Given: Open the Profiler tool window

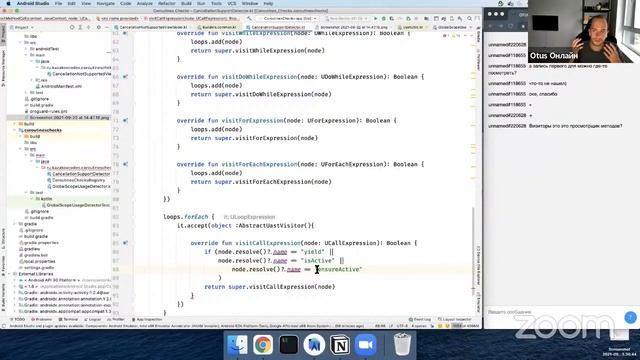Looking at the screenshot, I should [116, 320].
